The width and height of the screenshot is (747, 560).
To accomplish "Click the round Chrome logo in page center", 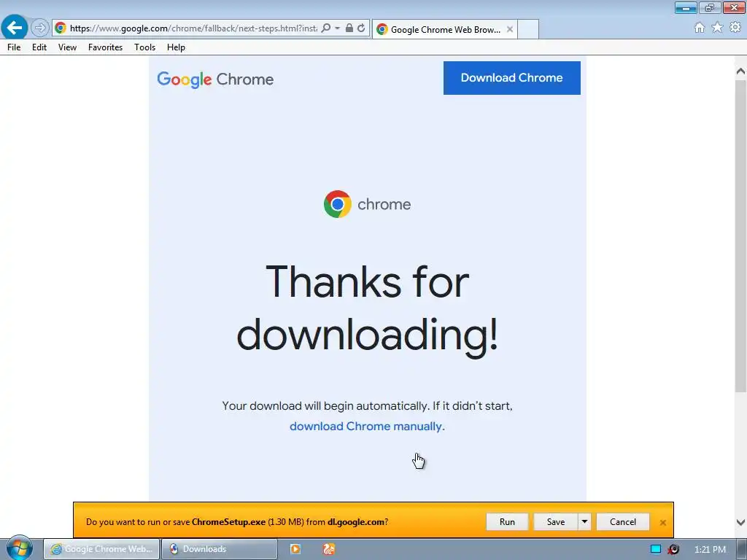I will coord(337,204).
